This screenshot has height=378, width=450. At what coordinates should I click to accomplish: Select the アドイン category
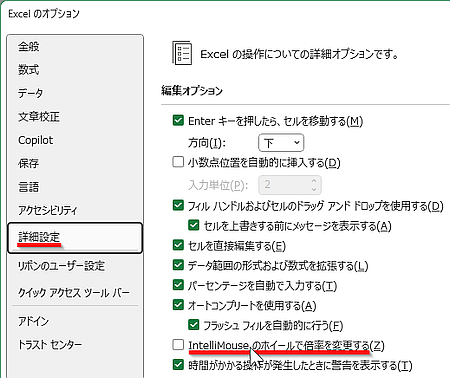point(33,321)
